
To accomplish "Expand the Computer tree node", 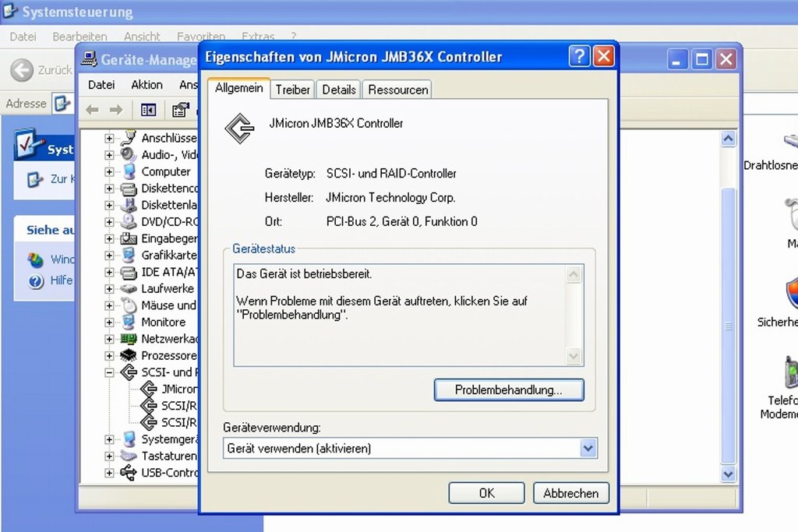I will pos(109,171).
